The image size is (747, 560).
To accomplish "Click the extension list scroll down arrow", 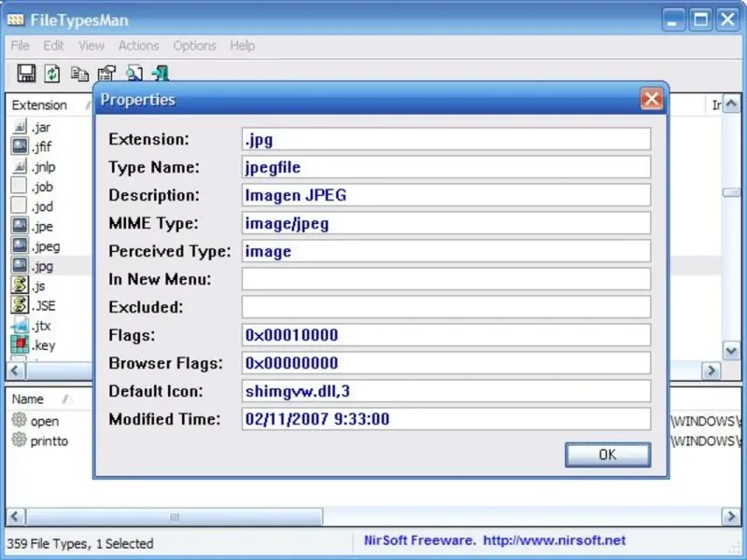I will [x=731, y=352].
